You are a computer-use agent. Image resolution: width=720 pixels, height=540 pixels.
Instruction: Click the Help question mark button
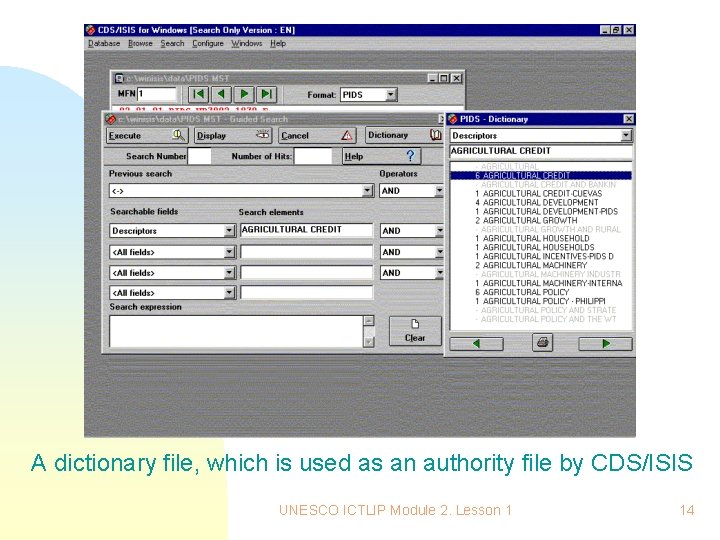(x=381, y=156)
